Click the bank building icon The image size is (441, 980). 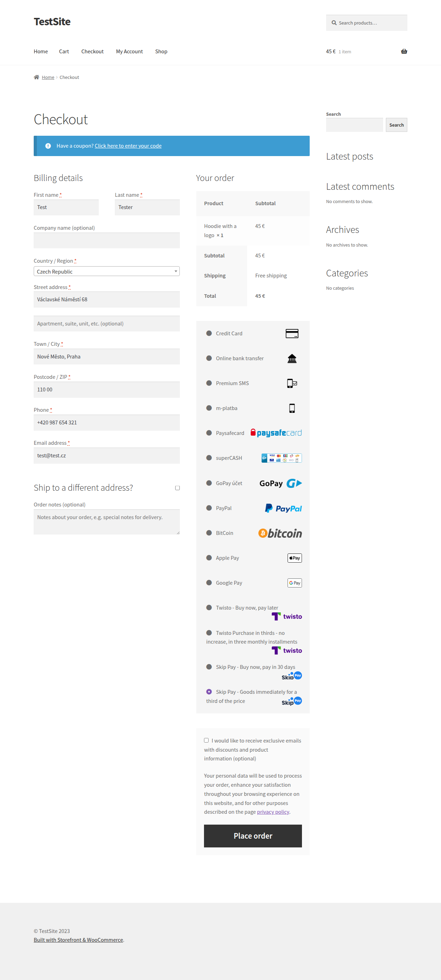[292, 358]
